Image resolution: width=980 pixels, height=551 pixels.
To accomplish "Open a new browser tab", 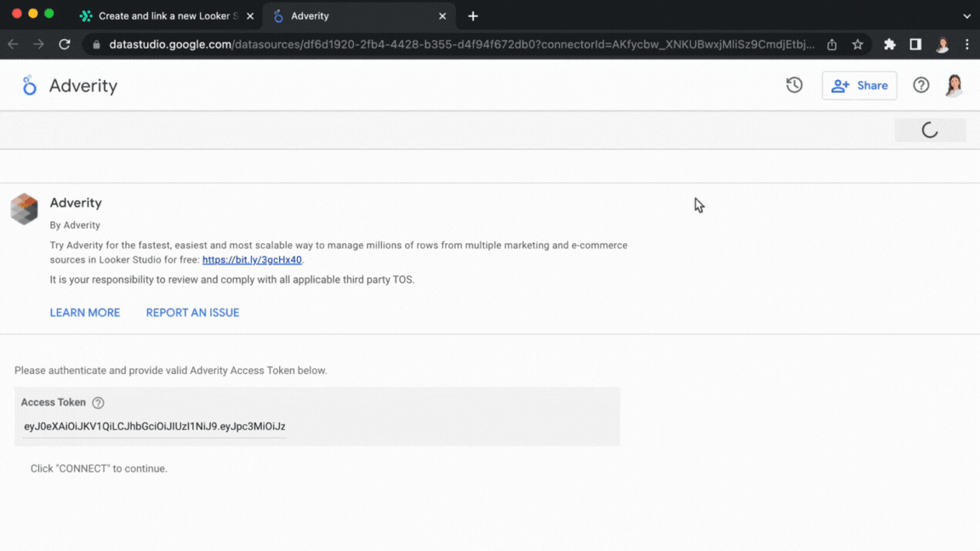I will [473, 16].
